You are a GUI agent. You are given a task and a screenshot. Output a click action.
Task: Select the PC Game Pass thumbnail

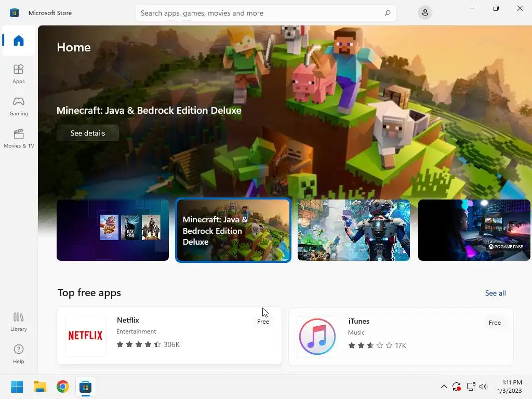click(x=474, y=230)
